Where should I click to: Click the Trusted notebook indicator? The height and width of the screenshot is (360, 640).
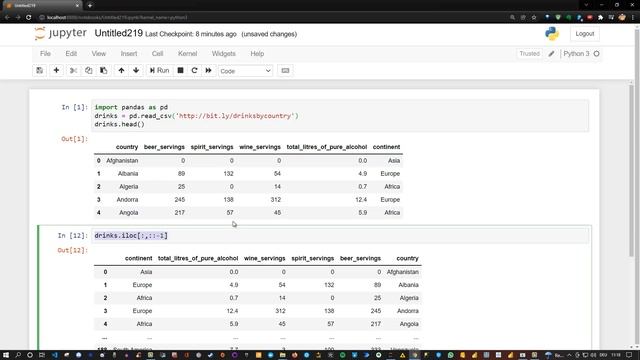[x=529, y=53]
